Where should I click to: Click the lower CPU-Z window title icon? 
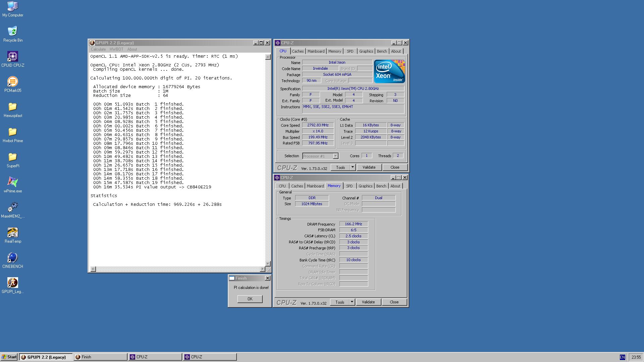click(x=277, y=178)
